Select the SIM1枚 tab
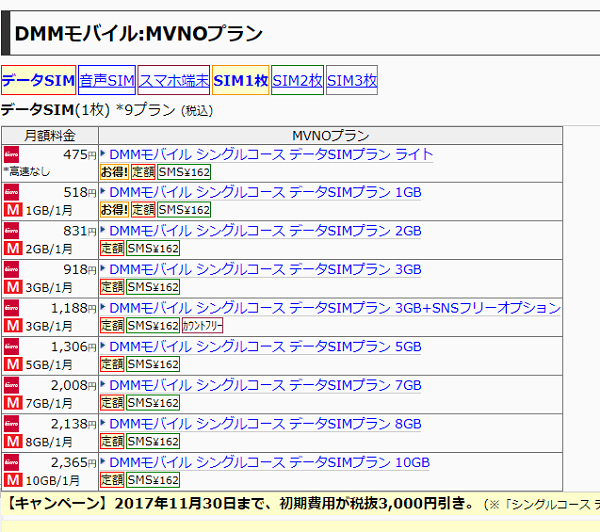Viewport: 600px width, 532px height. 241,80
